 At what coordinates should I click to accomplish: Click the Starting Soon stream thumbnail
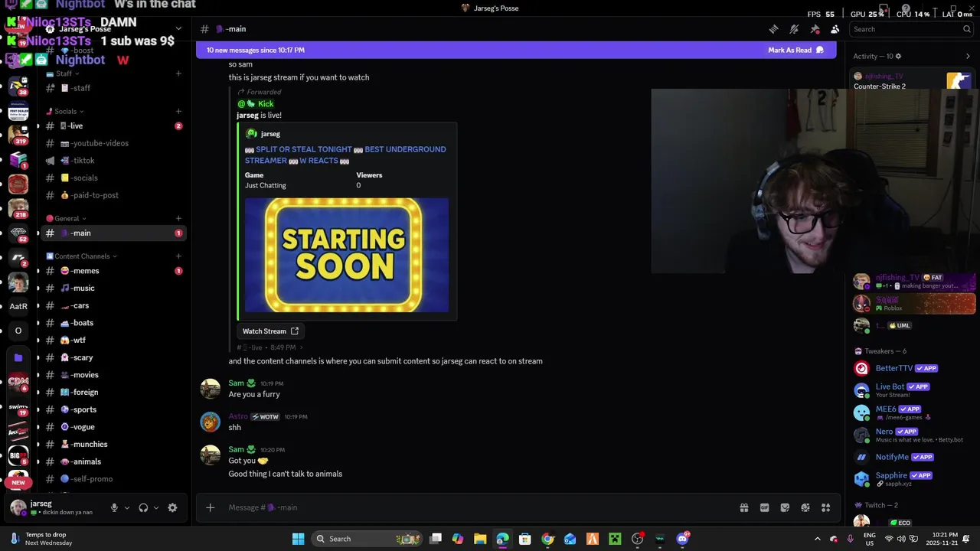(347, 255)
